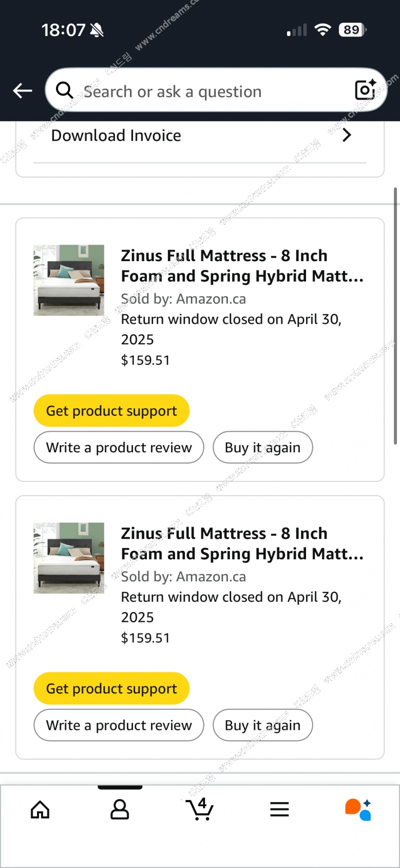Open the shopping cart icon
The height and width of the screenshot is (868, 400).
coord(199,808)
